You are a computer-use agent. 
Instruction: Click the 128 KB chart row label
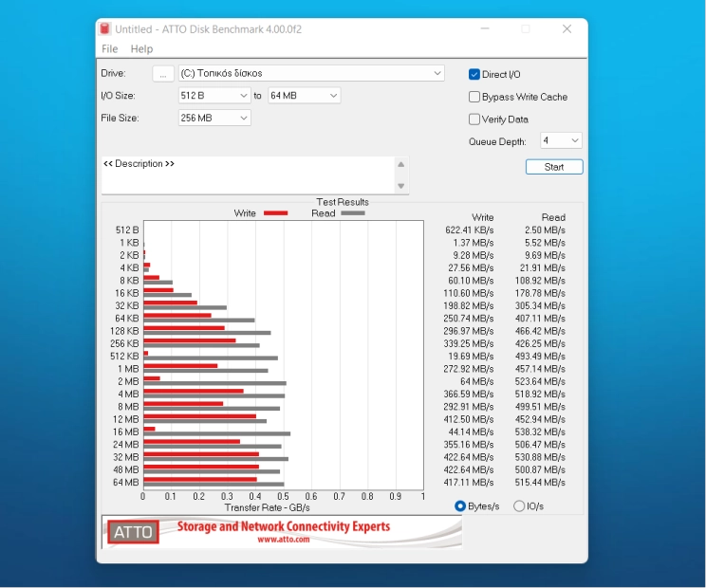124,331
